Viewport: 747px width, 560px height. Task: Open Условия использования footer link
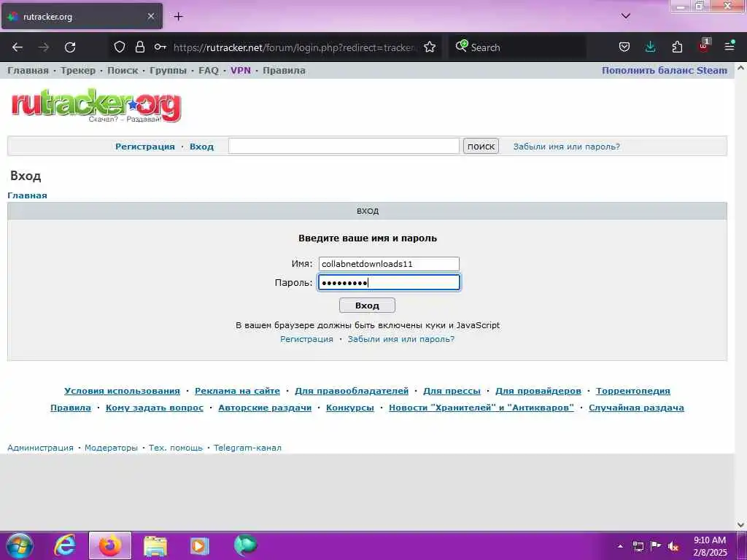[x=122, y=391]
